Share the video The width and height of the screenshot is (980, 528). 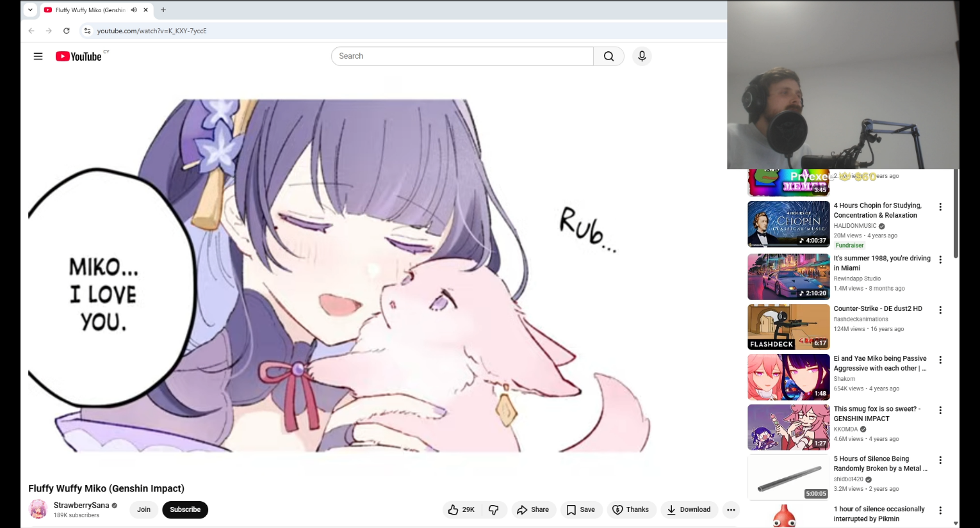coord(534,510)
